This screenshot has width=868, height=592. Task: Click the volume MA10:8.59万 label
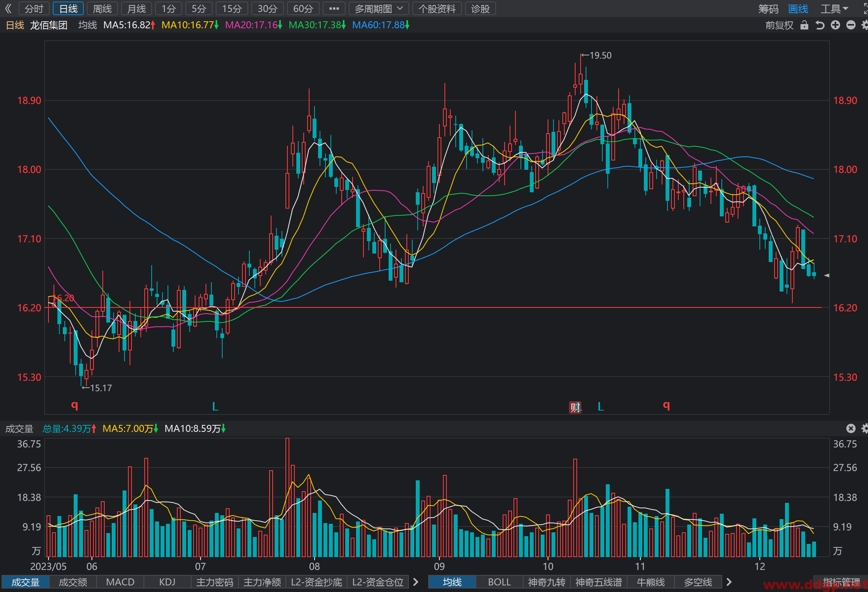(195, 428)
